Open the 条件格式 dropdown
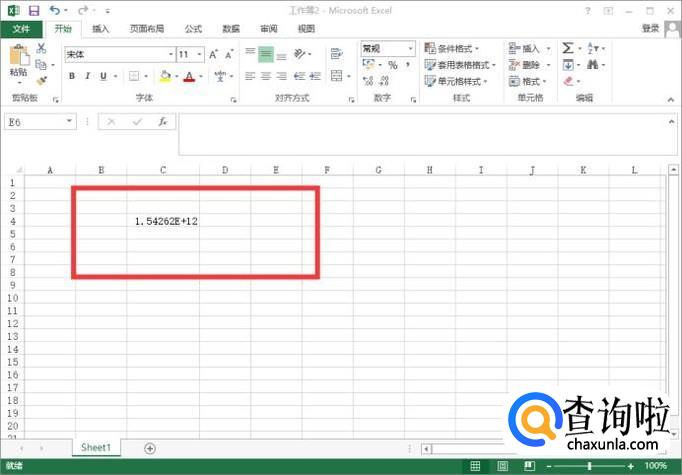Viewport: 682px width, 475px height. click(452, 48)
